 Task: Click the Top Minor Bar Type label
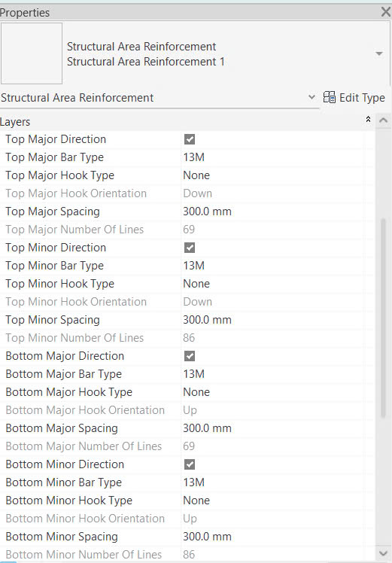(55, 266)
